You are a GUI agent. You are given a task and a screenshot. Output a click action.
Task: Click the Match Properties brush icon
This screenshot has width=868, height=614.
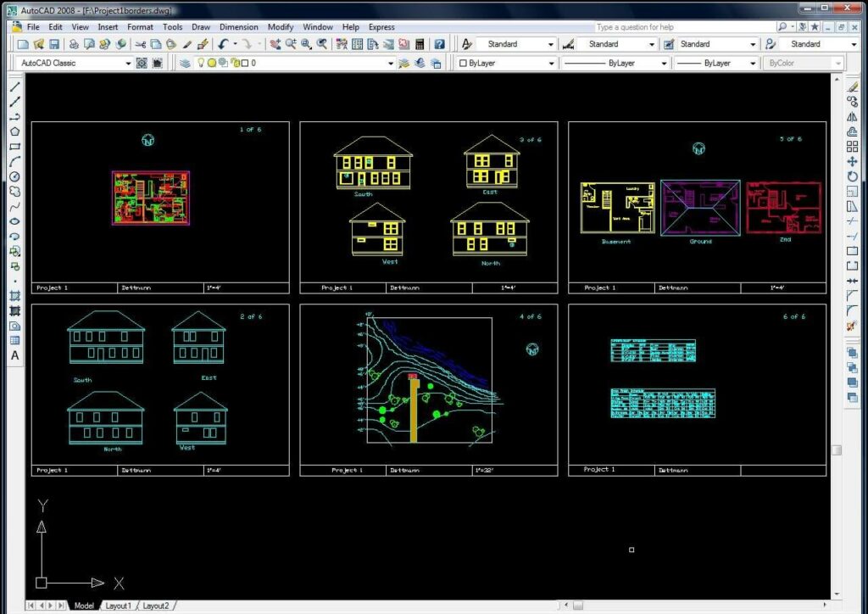coord(187,44)
